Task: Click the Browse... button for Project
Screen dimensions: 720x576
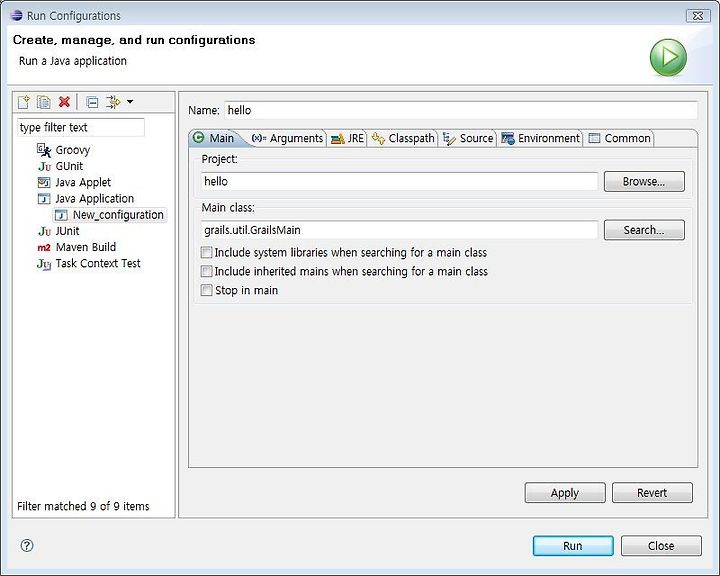Action: point(644,181)
